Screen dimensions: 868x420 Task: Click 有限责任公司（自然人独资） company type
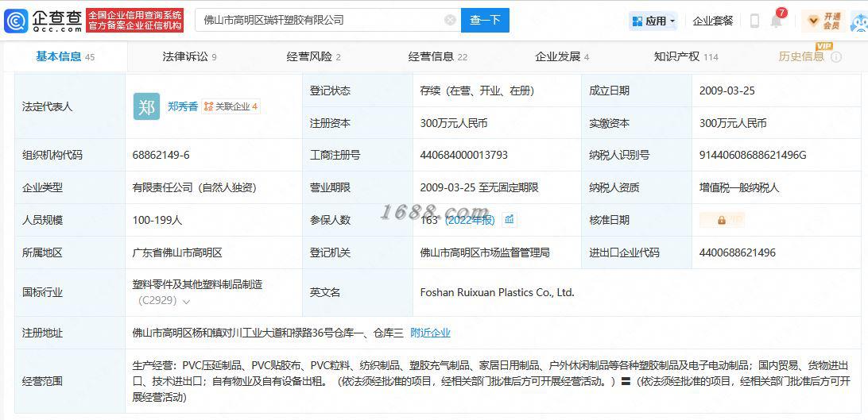coord(194,187)
